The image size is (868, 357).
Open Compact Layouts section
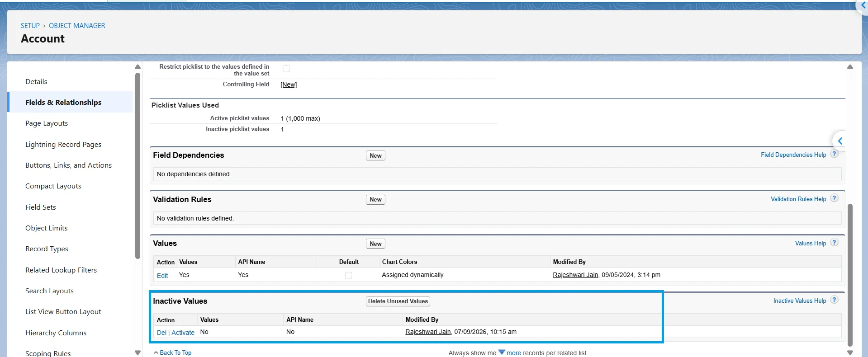pos(53,186)
